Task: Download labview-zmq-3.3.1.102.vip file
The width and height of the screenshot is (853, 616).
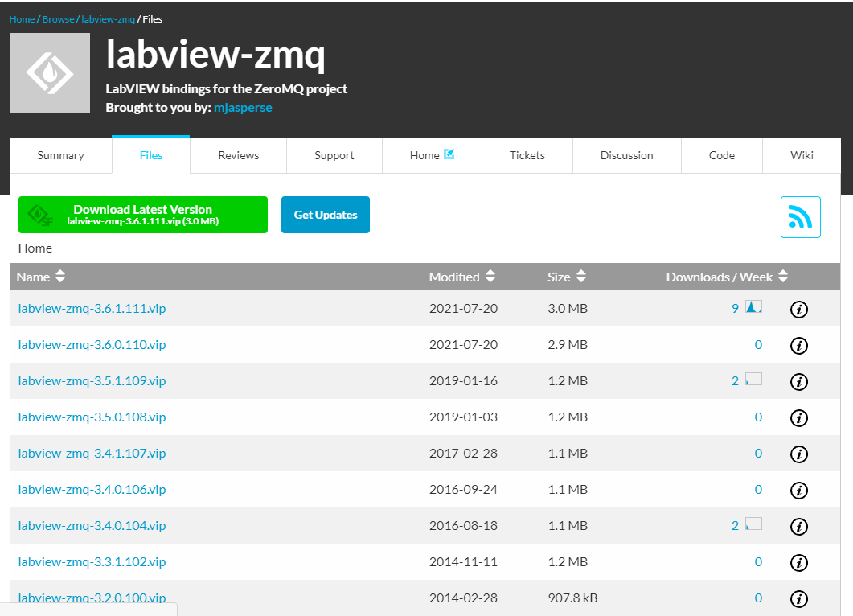Action: click(x=91, y=561)
